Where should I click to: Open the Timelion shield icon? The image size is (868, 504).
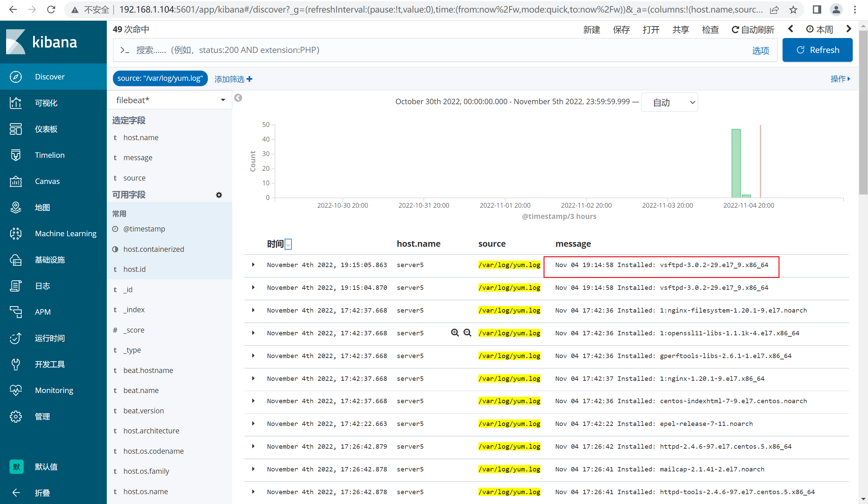coord(16,155)
